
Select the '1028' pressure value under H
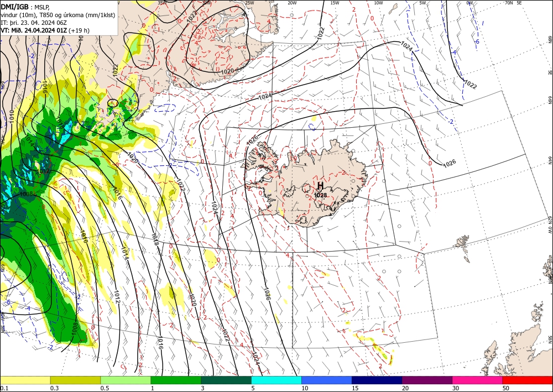click(x=320, y=195)
